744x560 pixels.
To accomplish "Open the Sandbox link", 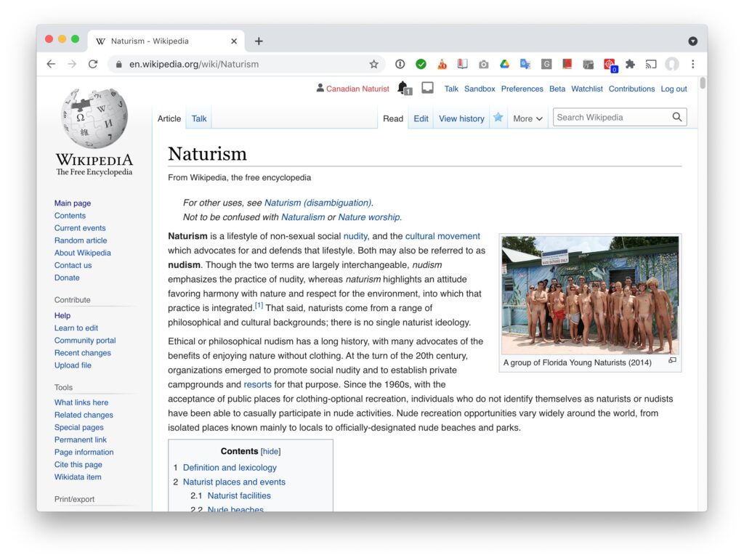I will [480, 89].
